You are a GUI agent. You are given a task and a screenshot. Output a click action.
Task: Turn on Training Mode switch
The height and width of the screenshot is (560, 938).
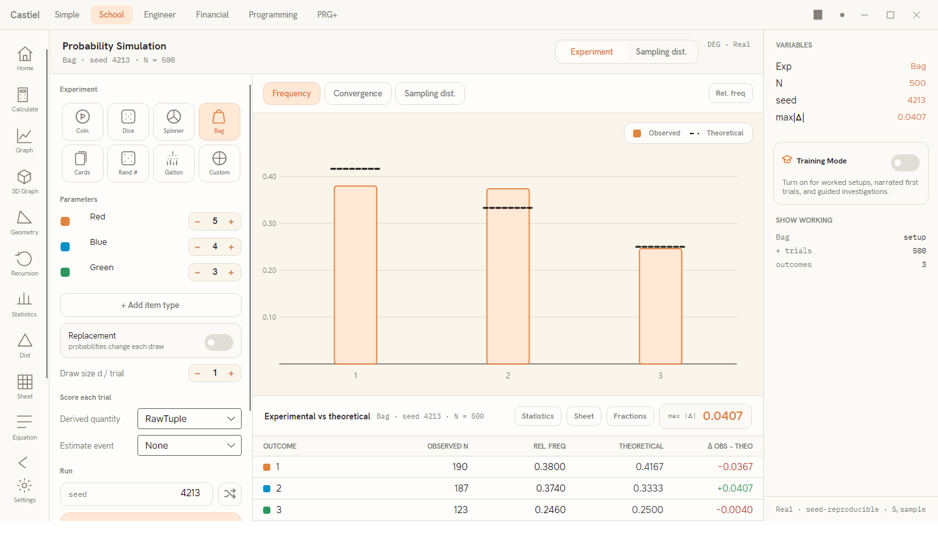coord(905,163)
